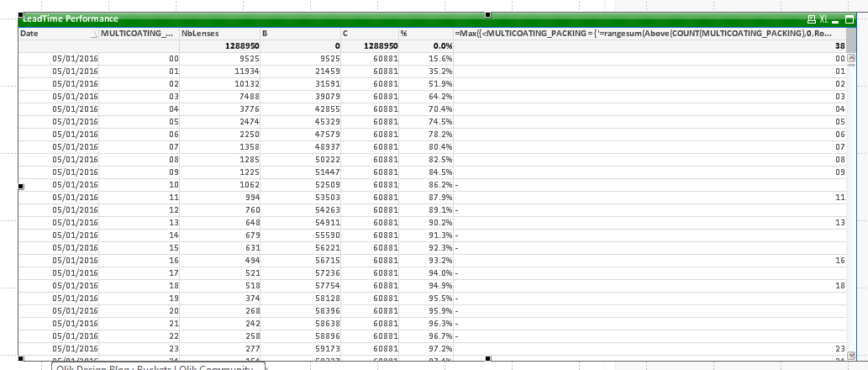Click NbLenses value 1358
The image size is (868, 370).
(250, 147)
